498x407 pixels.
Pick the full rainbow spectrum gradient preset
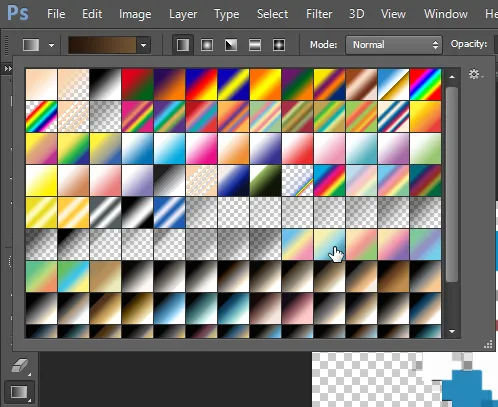click(x=425, y=84)
